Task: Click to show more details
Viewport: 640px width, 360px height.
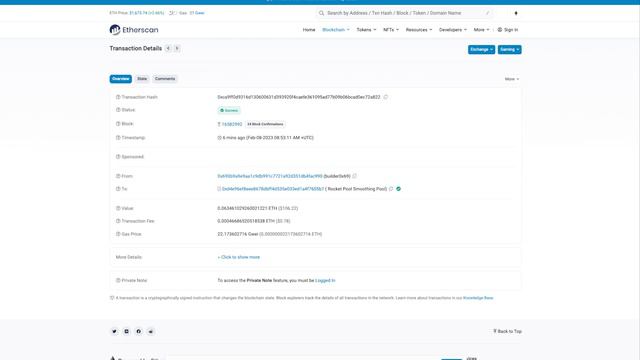Action: [x=239, y=257]
